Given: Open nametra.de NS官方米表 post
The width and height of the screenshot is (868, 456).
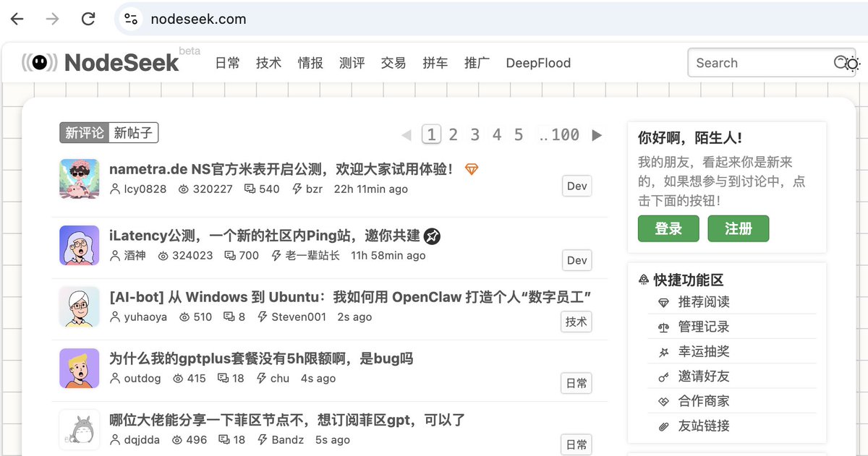Looking at the screenshot, I should click(281, 169).
